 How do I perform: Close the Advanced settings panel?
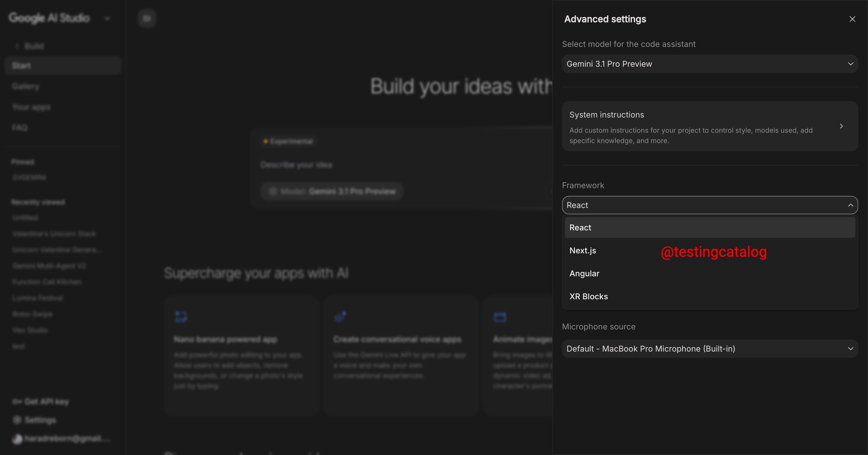(x=852, y=19)
